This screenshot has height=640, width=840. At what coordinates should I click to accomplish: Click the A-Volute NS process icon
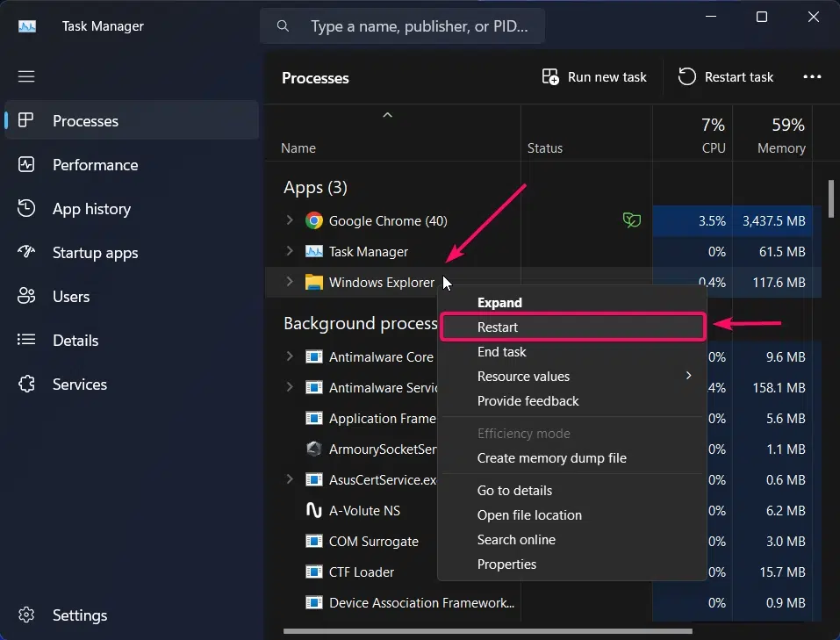[314, 510]
